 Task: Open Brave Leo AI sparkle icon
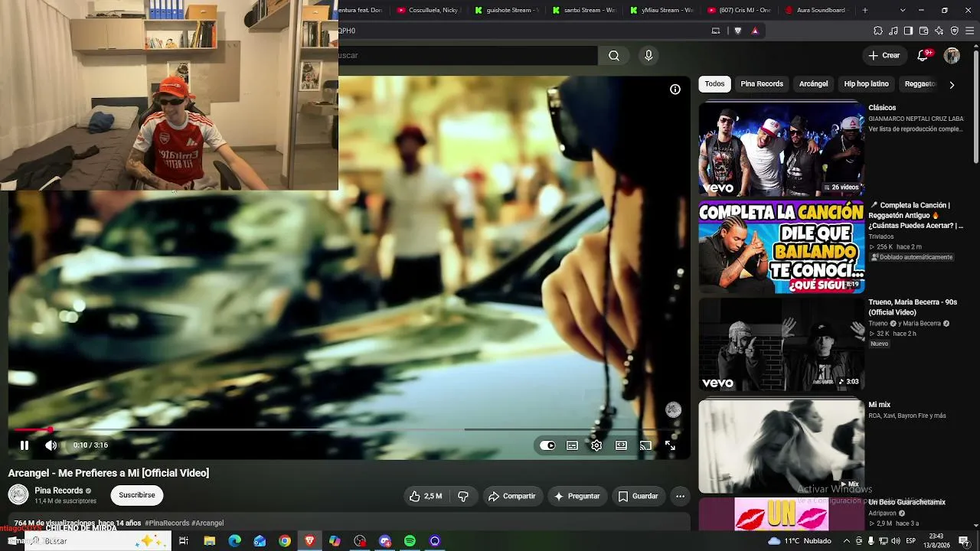click(x=939, y=31)
